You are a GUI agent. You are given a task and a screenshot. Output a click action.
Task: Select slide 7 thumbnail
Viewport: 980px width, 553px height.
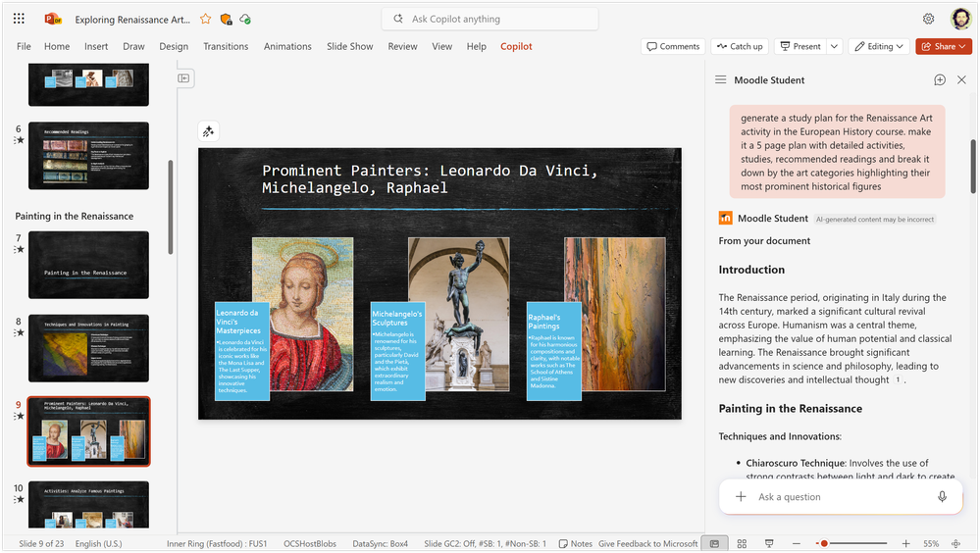tap(88, 265)
